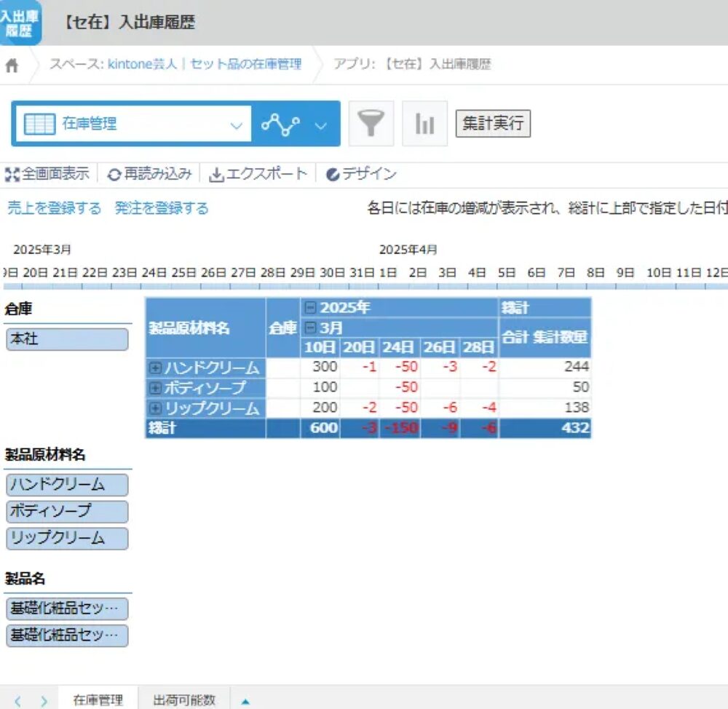Click the home icon in breadcrumb
The width and height of the screenshot is (728, 709).
[x=12, y=66]
